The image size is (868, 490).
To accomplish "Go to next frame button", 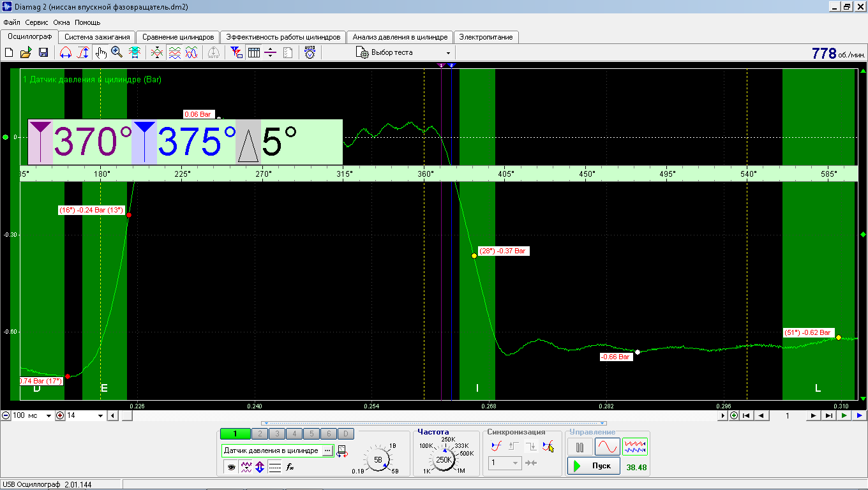I will pos(813,415).
